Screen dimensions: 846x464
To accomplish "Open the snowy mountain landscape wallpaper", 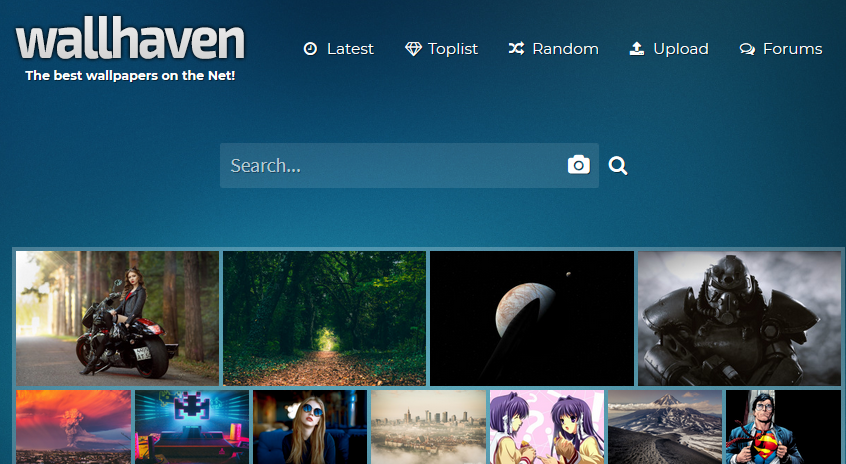I will coord(665,427).
